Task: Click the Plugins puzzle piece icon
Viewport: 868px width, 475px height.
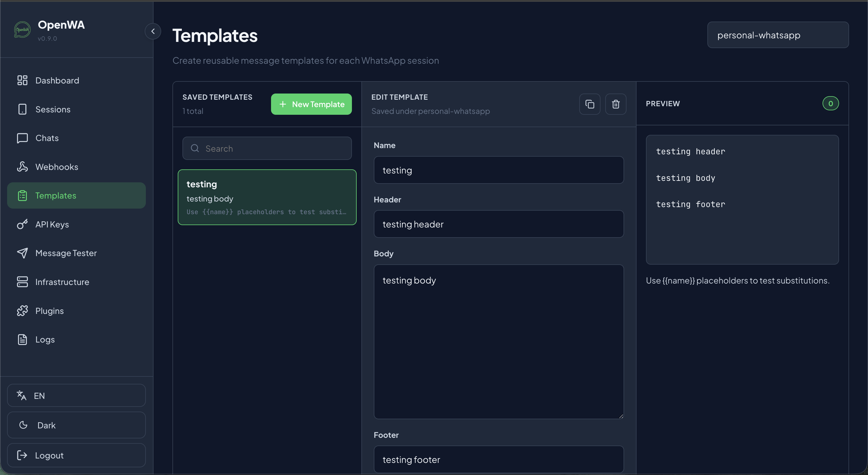Action: pos(22,311)
